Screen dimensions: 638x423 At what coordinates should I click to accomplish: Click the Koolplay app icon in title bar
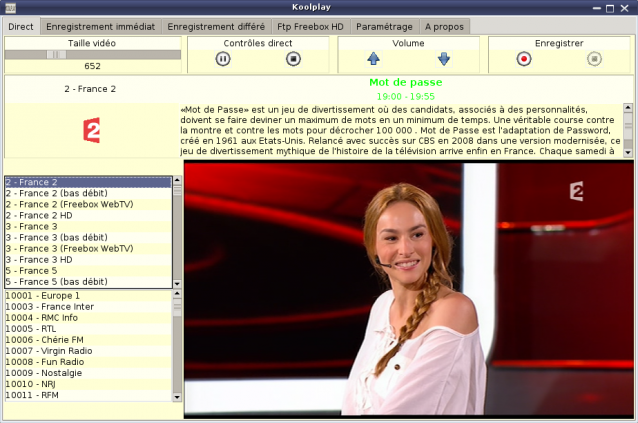tap(10, 8)
